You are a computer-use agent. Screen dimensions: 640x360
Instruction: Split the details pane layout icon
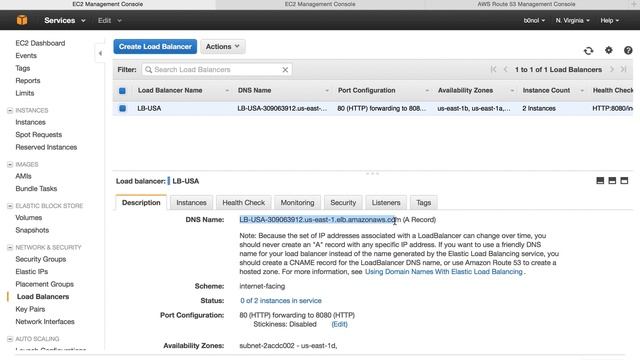612,180
